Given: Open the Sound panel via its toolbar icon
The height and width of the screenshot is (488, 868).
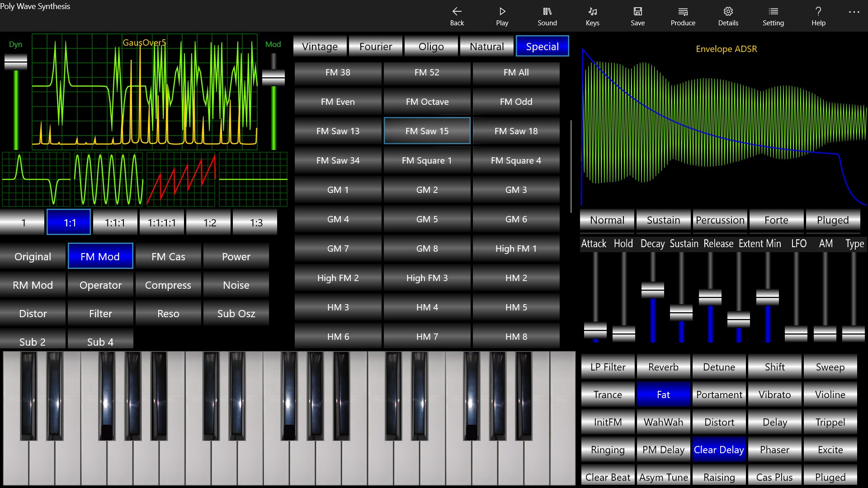Looking at the screenshot, I should click(x=547, y=16).
